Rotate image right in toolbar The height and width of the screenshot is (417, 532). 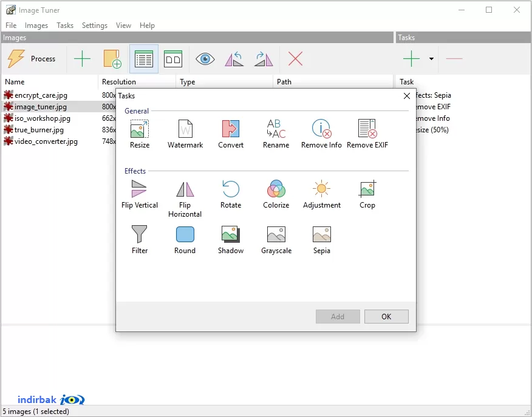coord(264,59)
